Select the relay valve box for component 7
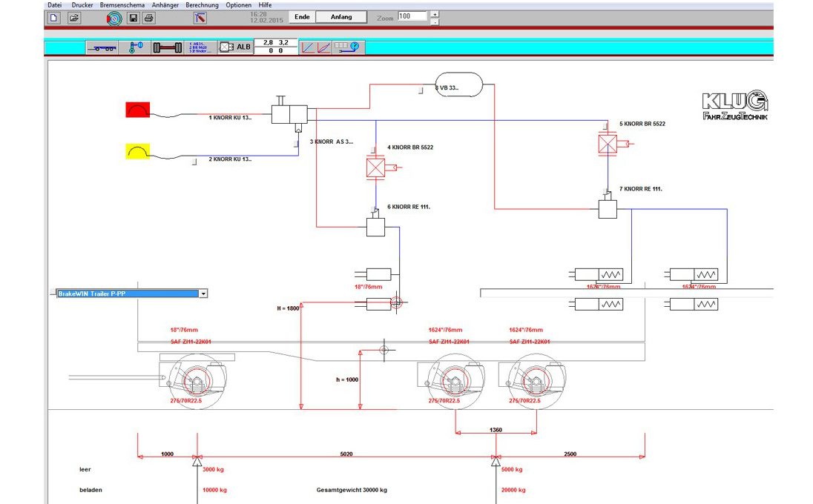 (x=608, y=209)
